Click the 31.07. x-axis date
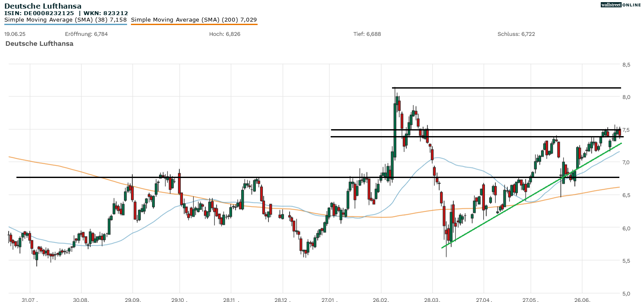The width and height of the screenshot is (644, 302). (30, 299)
